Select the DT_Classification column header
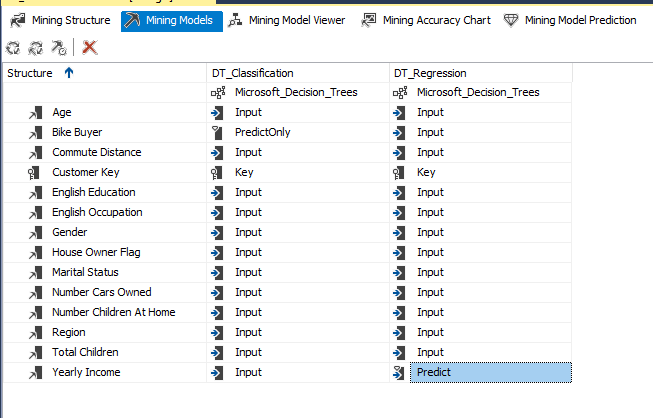This screenshot has height=418, width=653. (x=252, y=73)
